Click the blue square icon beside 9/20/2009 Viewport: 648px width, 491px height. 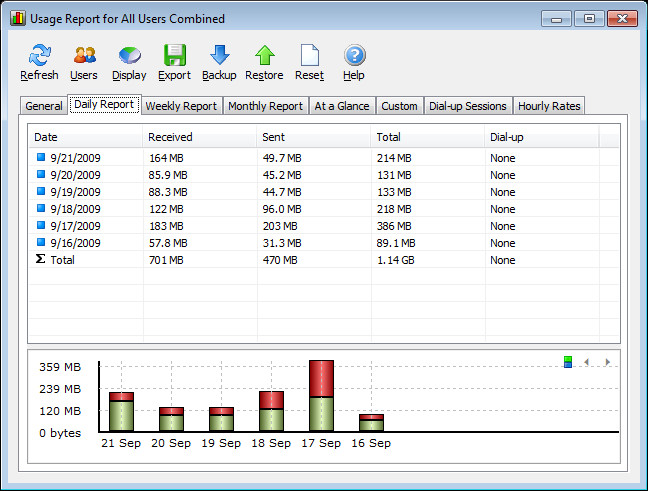point(40,174)
